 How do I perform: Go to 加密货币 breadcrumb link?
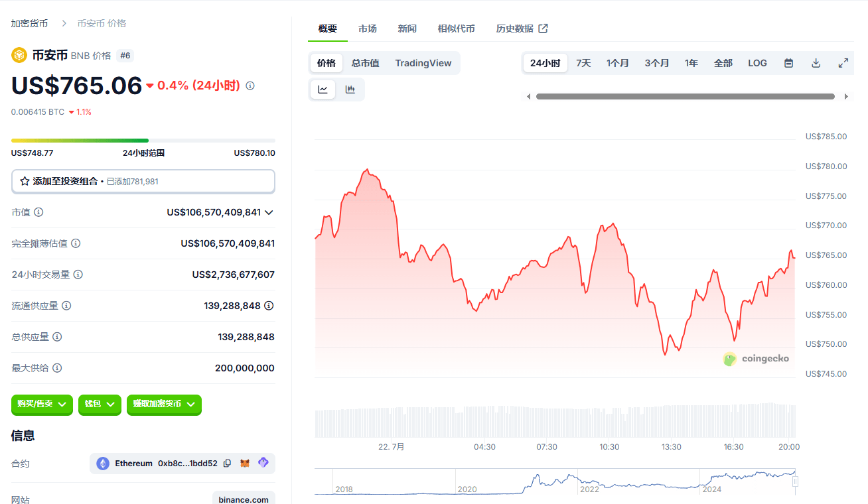[29, 23]
